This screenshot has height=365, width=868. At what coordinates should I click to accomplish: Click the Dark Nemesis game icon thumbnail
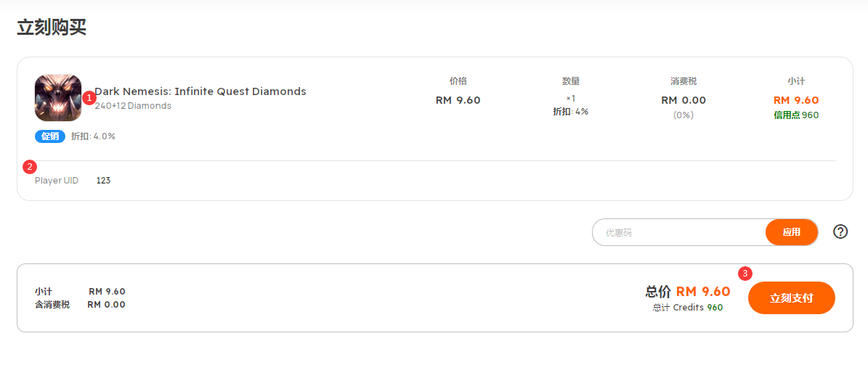[x=58, y=98]
